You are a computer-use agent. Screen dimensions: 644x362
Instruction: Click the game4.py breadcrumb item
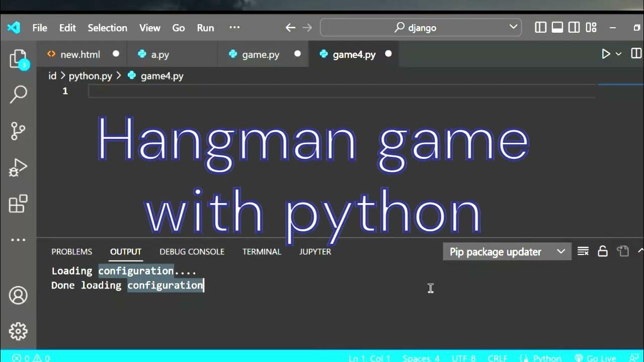tap(156, 76)
